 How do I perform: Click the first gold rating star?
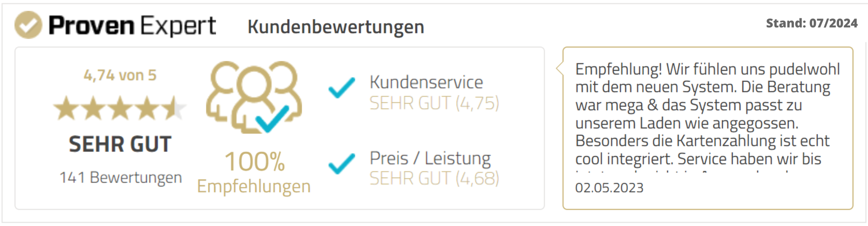point(66,108)
